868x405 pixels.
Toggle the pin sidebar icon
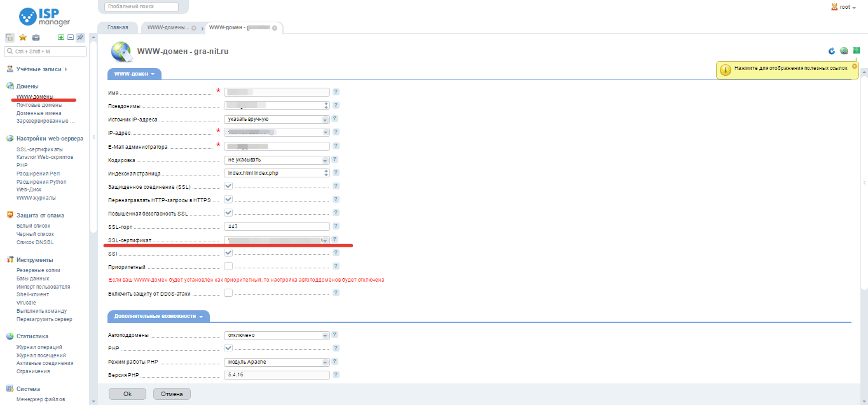(80, 38)
